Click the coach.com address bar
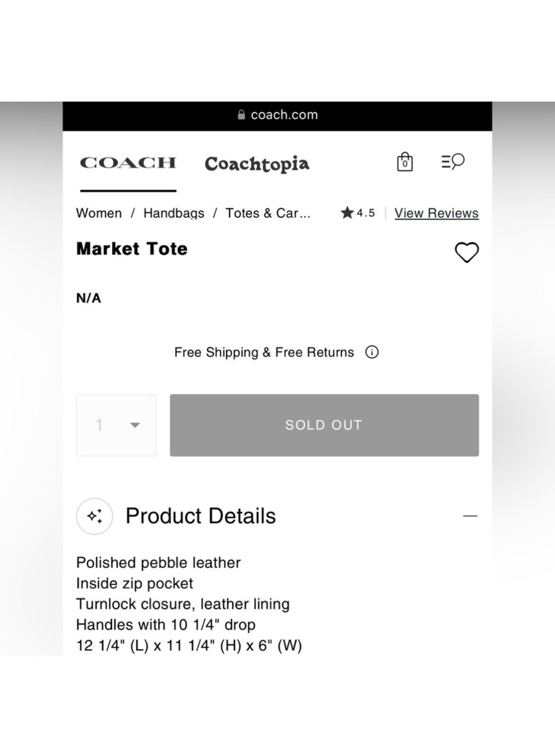Viewport: 555px width, 756px height. pos(277,115)
